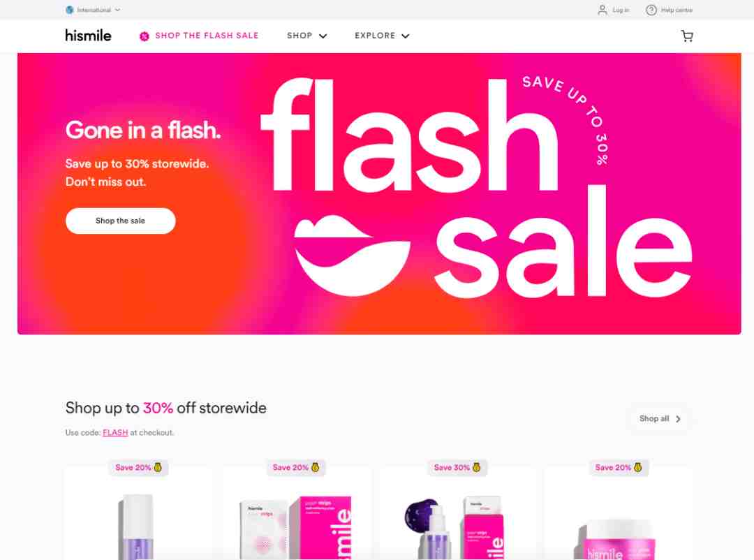Click the money bag on first Save 20% badge

click(x=157, y=467)
